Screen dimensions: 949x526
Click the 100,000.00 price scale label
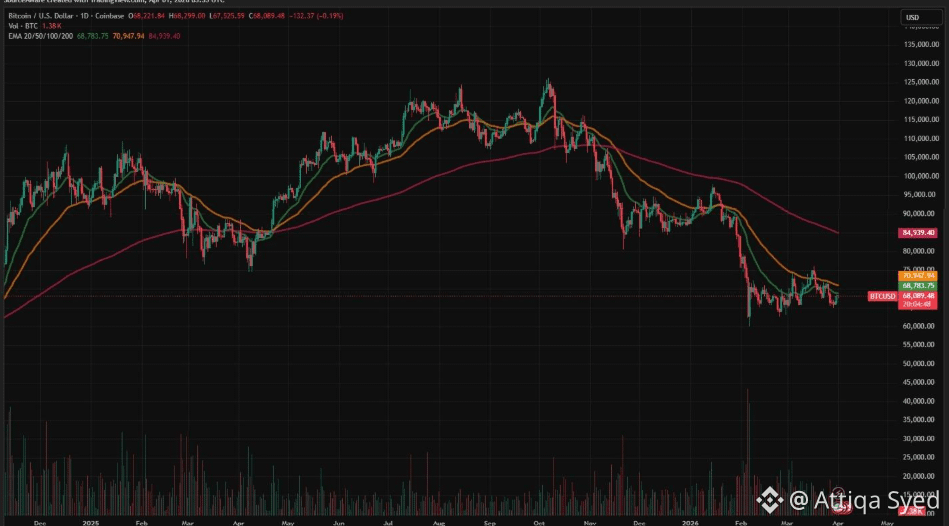click(x=922, y=176)
